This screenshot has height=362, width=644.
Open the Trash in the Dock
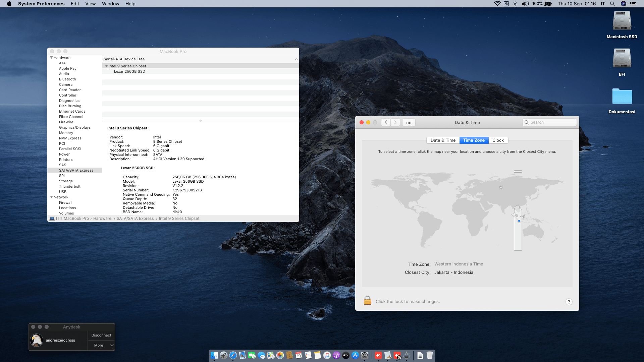point(430,355)
